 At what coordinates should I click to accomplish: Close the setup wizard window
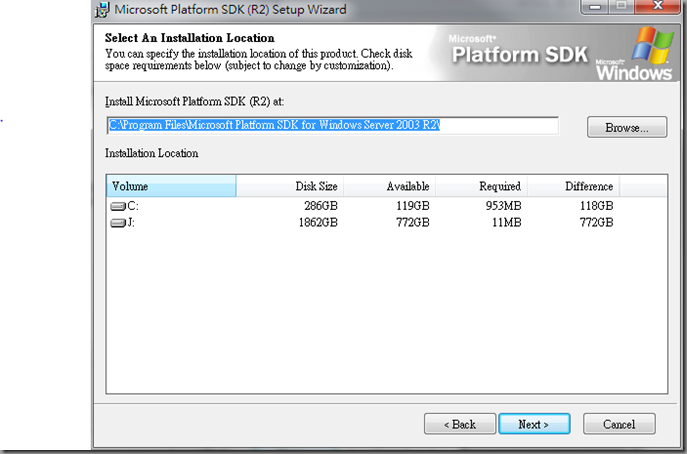click(x=658, y=6)
